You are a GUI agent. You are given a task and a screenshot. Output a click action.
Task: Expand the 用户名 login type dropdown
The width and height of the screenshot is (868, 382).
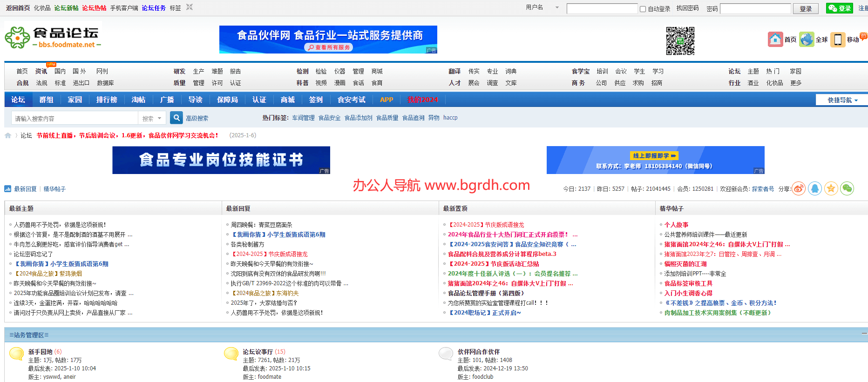pyautogui.click(x=557, y=8)
